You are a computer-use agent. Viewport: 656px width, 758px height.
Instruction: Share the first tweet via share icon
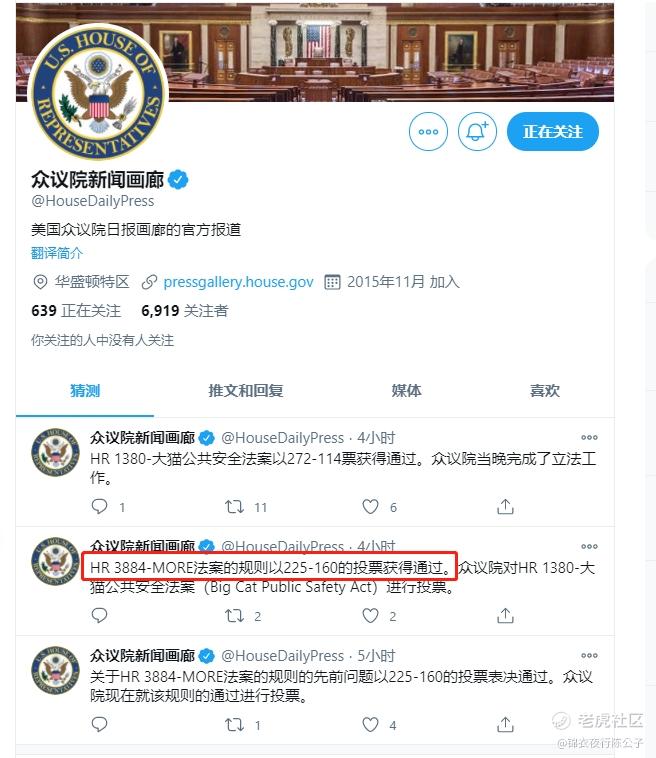click(x=505, y=506)
